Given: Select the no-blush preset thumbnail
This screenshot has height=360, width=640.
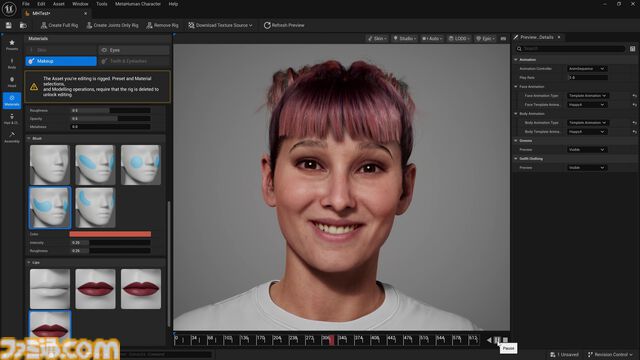Looking at the screenshot, I should tap(50, 165).
